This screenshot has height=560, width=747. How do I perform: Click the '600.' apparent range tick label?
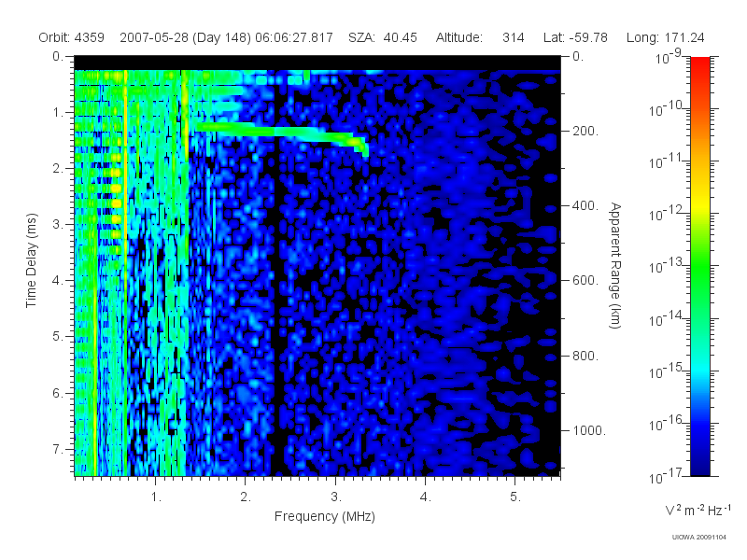coord(585,281)
